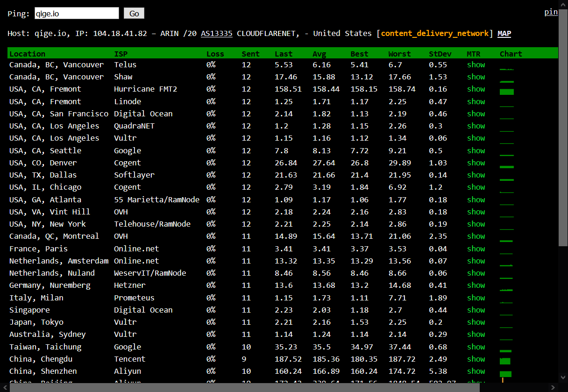
Task: Show MTR for Montreal OVH row
Action: 476,236
